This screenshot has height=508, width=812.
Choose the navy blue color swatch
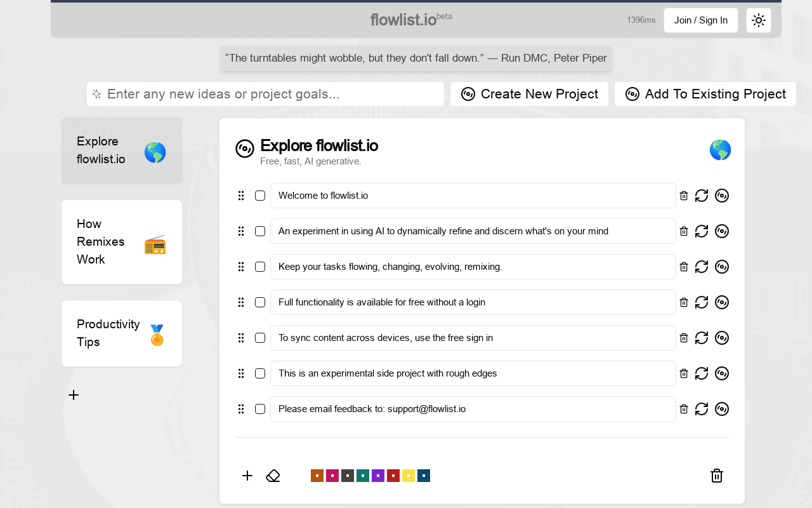pos(424,476)
